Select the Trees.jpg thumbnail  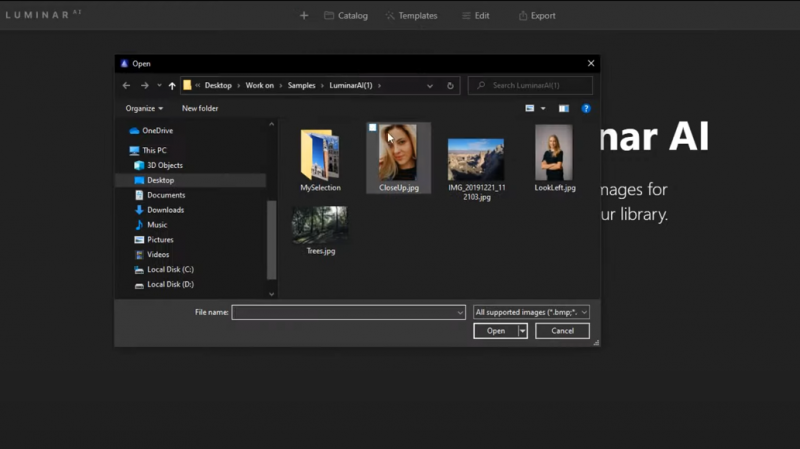[x=319, y=225]
